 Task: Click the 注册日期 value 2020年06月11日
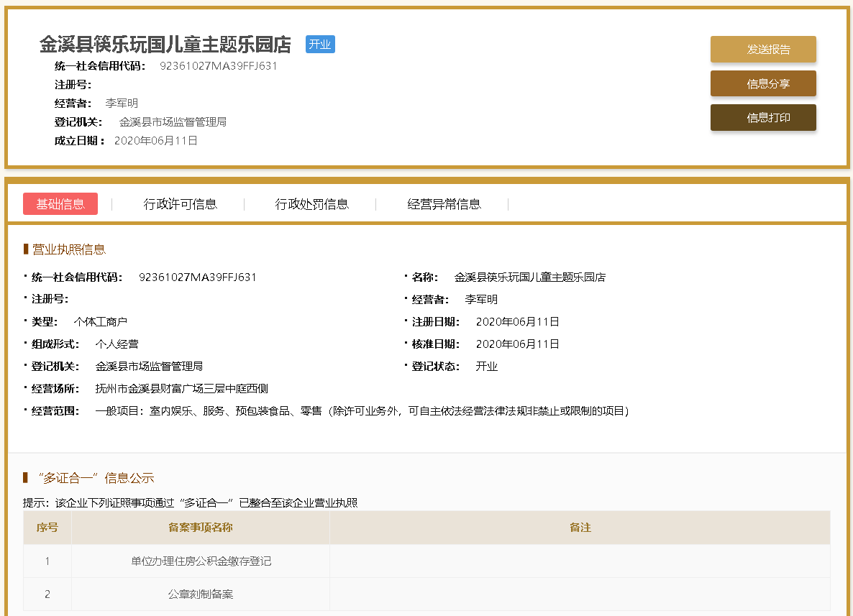[x=517, y=322]
